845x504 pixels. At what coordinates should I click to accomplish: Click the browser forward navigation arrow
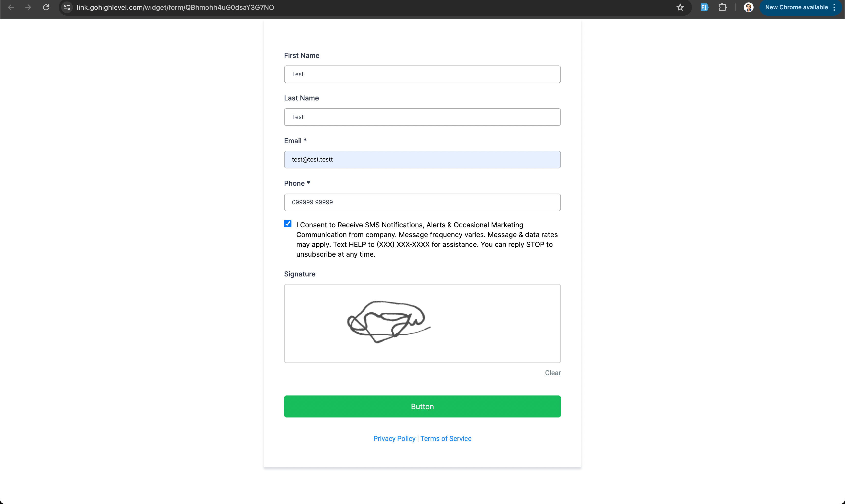coord(28,7)
